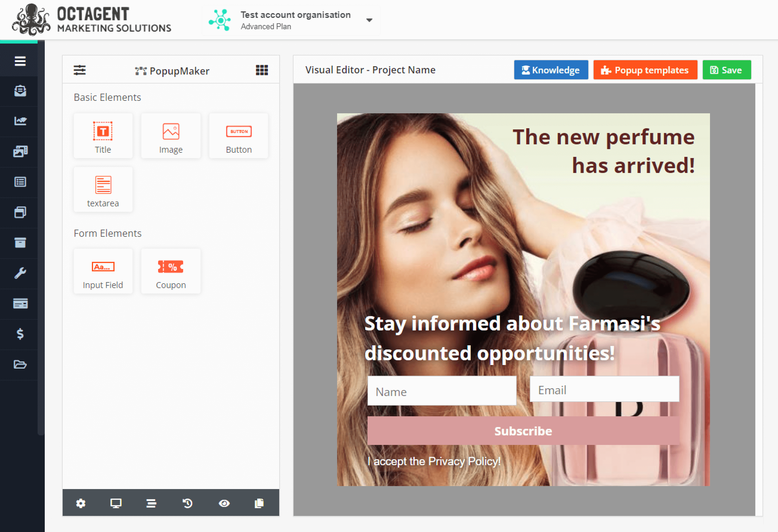Open the analytics chart sidebar icon
The height and width of the screenshot is (532, 778).
point(20,121)
